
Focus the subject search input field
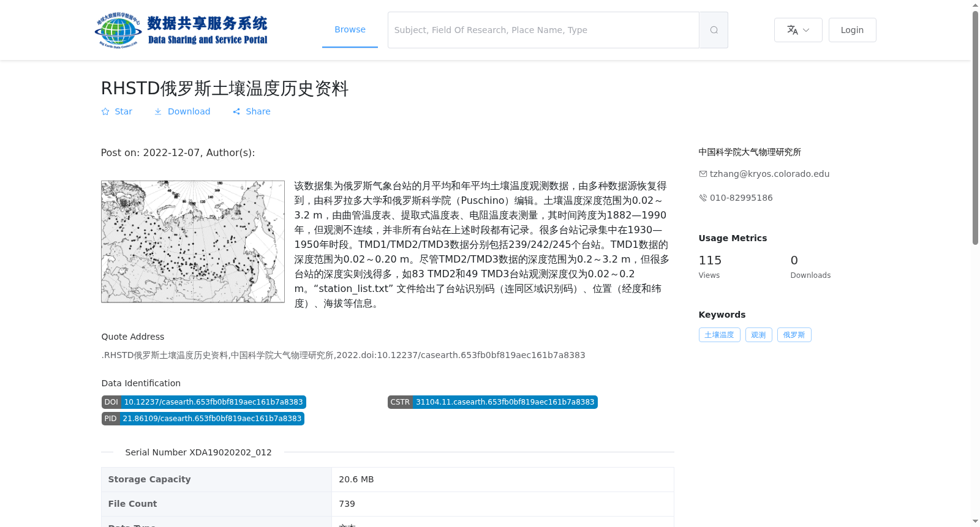click(x=543, y=30)
